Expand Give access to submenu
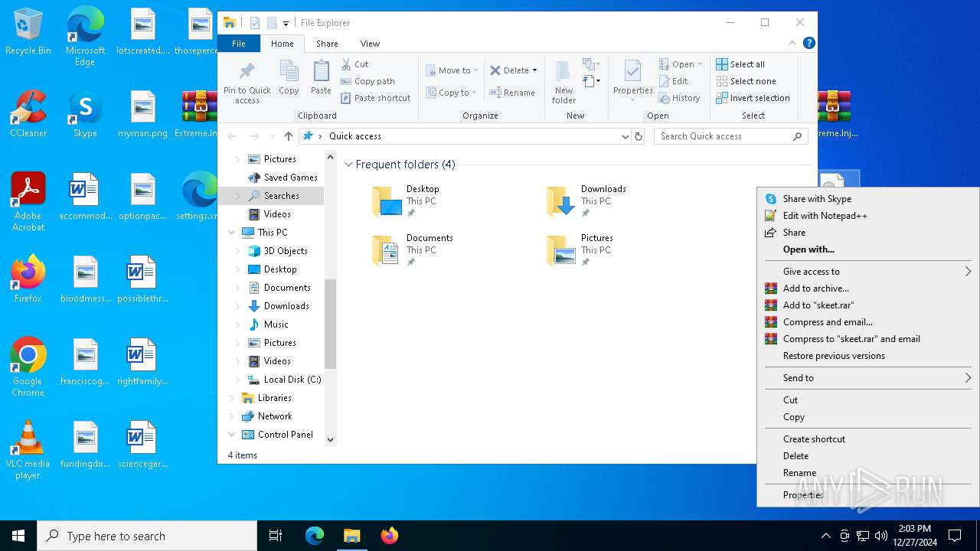Viewport: 980px width, 551px height. (867, 272)
